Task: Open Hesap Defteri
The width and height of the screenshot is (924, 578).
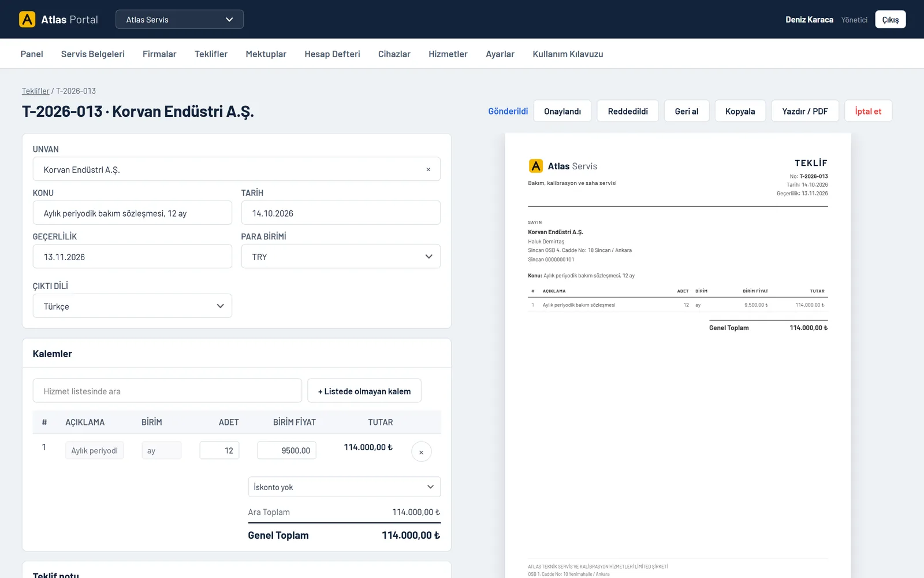Action: (332, 54)
